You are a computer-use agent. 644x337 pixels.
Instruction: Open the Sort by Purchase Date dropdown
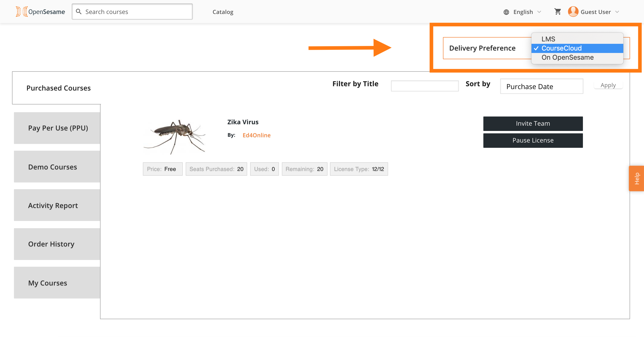pyautogui.click(x=541, y=86)
